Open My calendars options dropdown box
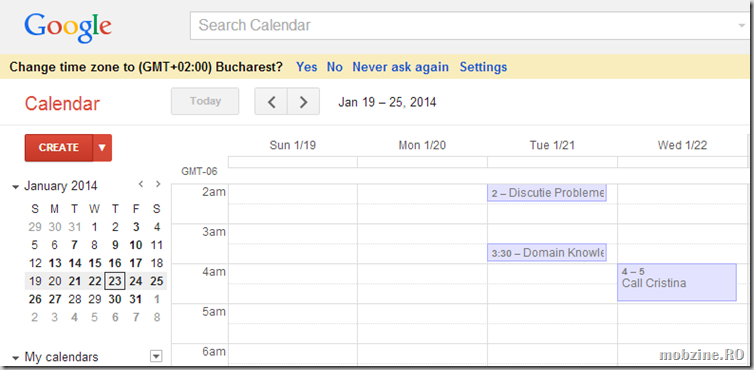The width and height of the screenshot is (754, 370). [156, 357]
